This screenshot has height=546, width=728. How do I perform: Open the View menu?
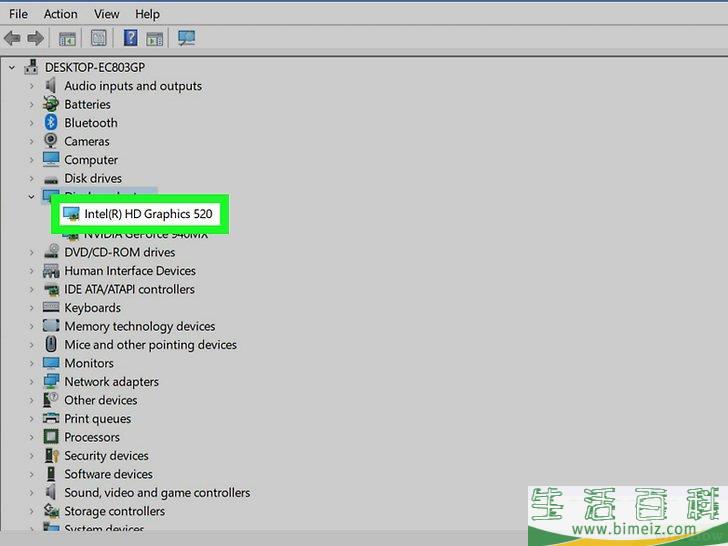point(107,14)
